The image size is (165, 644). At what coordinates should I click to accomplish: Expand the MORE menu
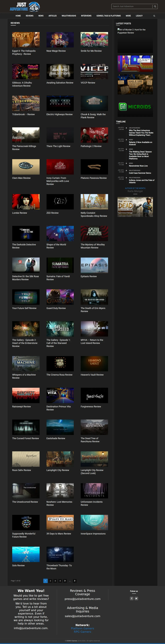click(x=128, y=16)
